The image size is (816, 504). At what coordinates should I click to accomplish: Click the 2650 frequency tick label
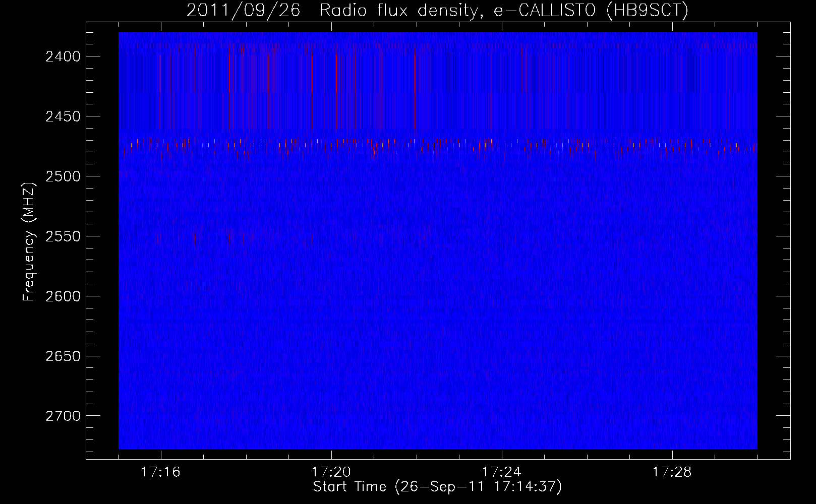click(63, 356)
